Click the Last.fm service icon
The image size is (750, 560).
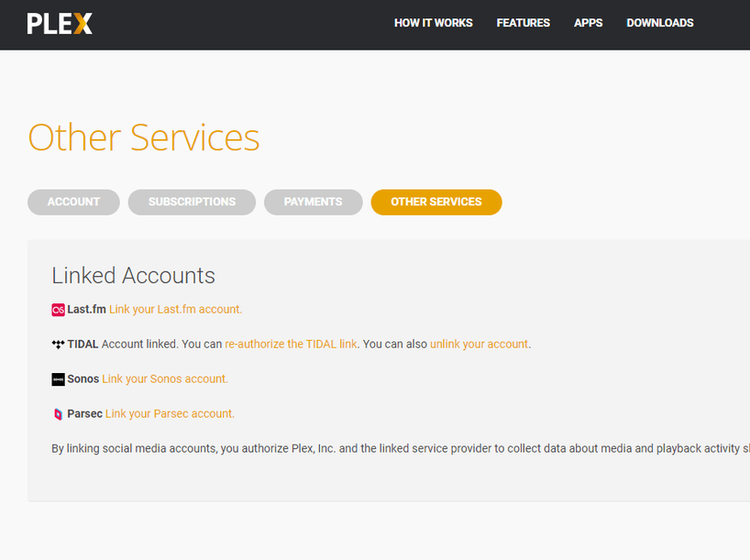click(58, 310)
